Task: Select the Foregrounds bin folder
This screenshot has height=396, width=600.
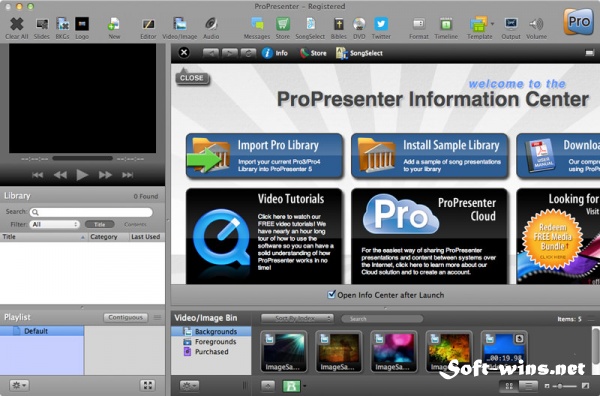Action: [211, 342]
